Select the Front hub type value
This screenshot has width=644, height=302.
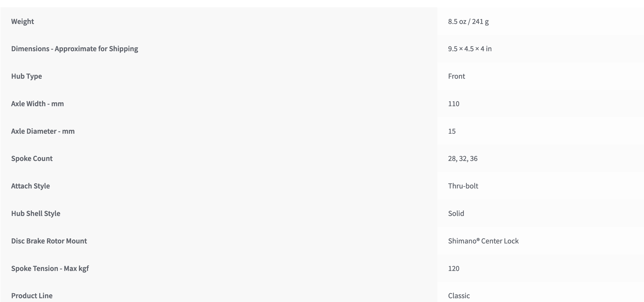457,76
